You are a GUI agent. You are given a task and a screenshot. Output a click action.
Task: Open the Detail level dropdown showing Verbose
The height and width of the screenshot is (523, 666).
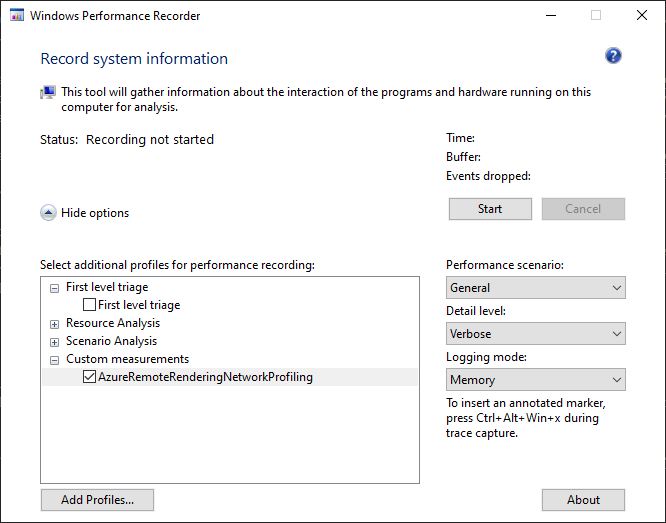tap(536, 334)
